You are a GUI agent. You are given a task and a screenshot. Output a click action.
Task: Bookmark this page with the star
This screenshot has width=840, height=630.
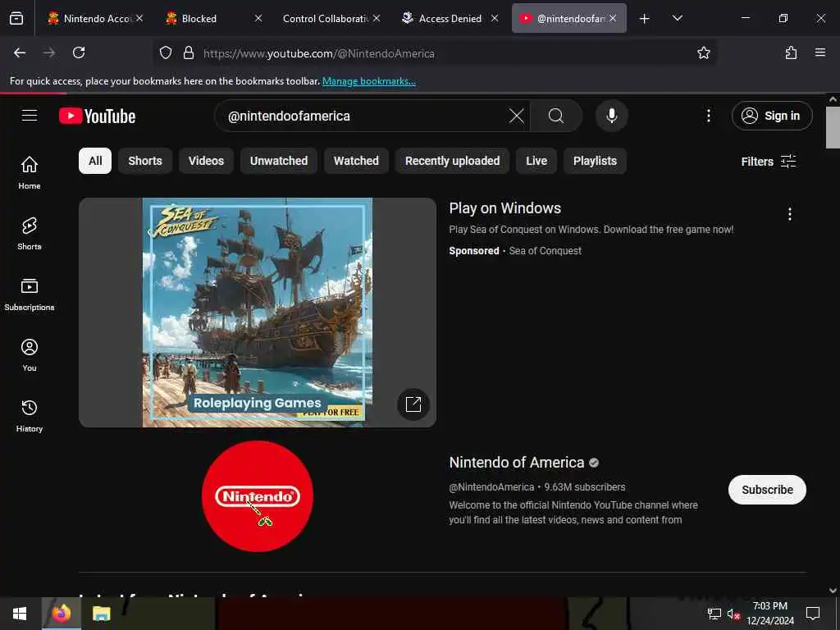point(703,52)
